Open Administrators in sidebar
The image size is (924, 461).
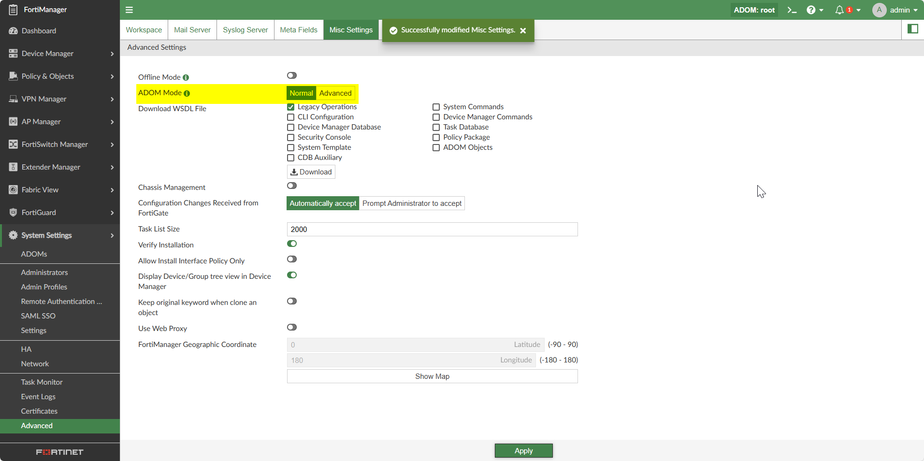click(44, 272)
